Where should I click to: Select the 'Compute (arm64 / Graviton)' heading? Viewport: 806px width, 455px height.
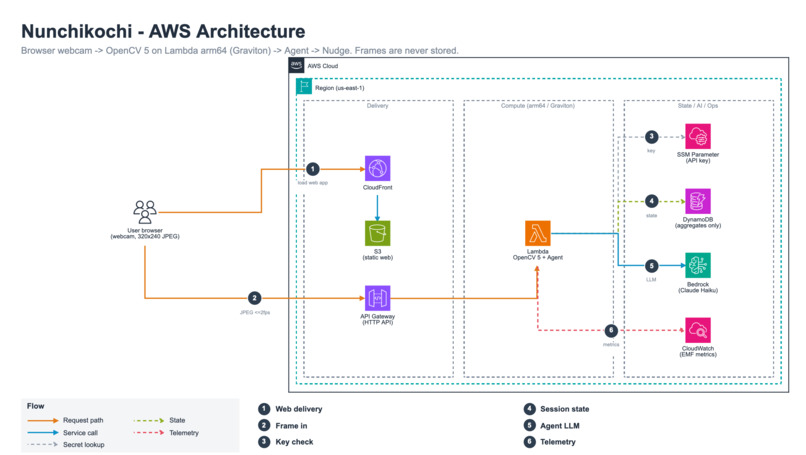tap(538, 105)
